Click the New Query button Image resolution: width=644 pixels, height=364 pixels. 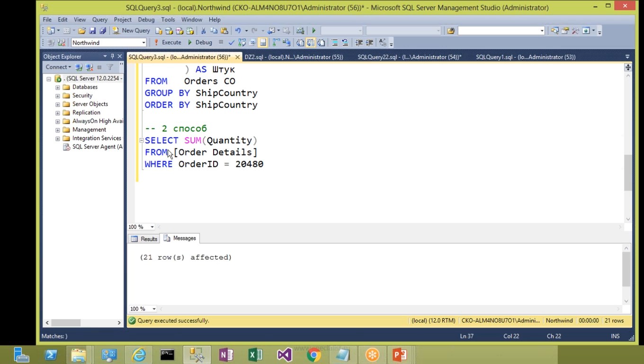(x=131, y=31)
